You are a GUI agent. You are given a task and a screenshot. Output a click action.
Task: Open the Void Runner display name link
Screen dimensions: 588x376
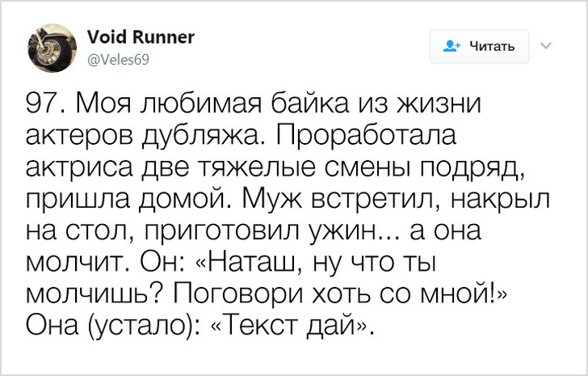(x=139, y=38)
